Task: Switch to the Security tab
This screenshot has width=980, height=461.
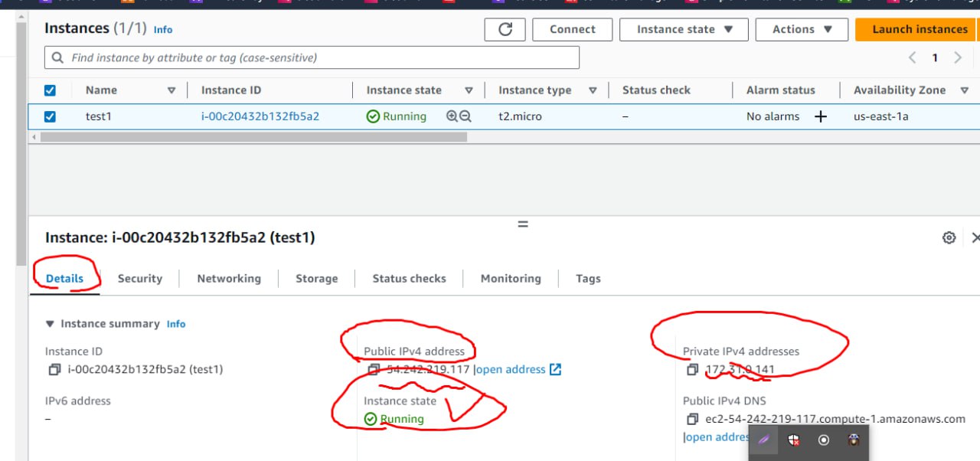Action: click(x=140, y=279)
